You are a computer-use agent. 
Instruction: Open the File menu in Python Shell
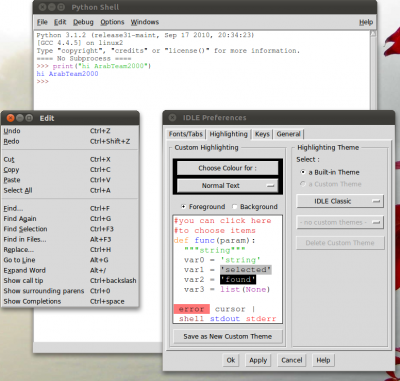click(x=42, y=22)
